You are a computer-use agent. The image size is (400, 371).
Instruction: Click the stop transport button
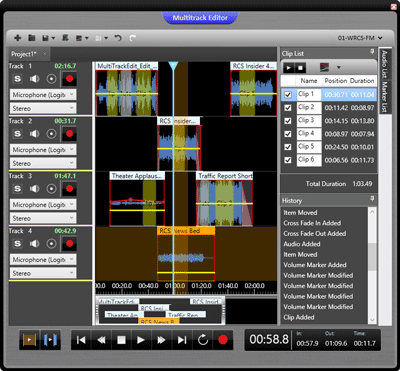121,340
